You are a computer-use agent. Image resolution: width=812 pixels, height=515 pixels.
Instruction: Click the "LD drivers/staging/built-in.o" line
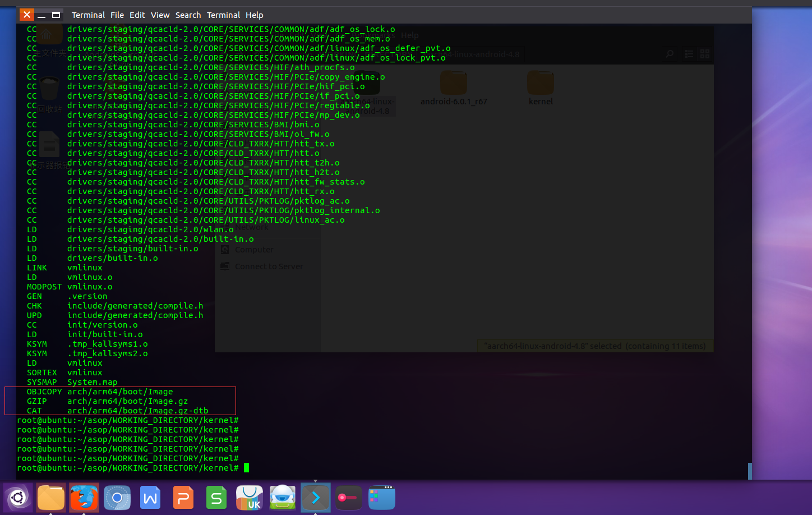pyautogui.click(x=112, y=249)
